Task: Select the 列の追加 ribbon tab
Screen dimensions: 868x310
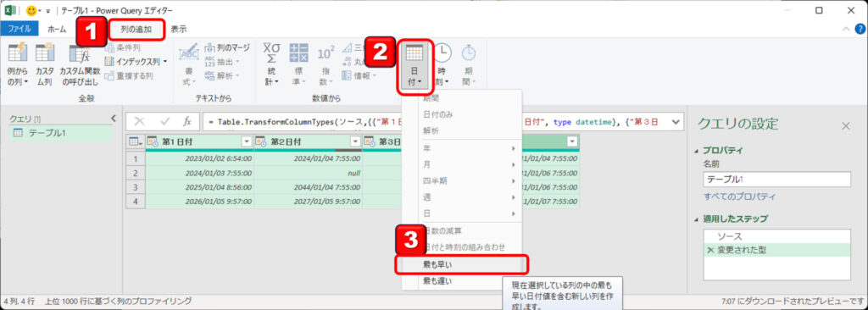Action: (136, 30)
